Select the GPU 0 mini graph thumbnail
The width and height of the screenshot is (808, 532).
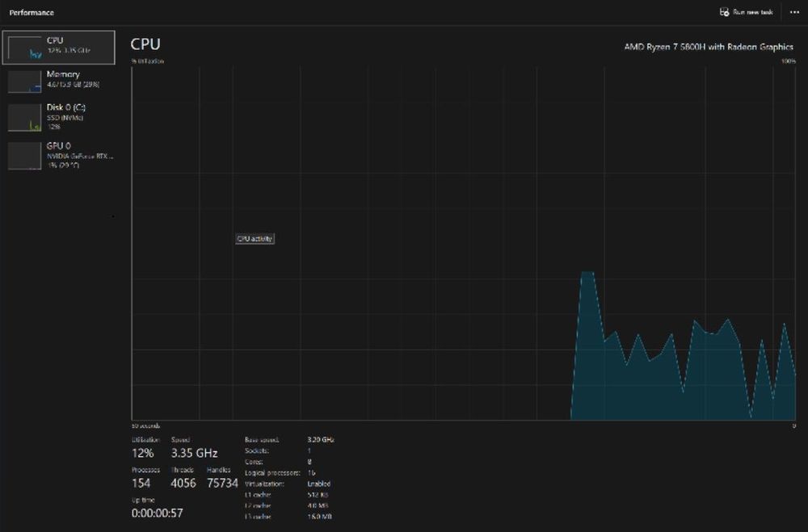pyautogui.click(x=25, y=156)
